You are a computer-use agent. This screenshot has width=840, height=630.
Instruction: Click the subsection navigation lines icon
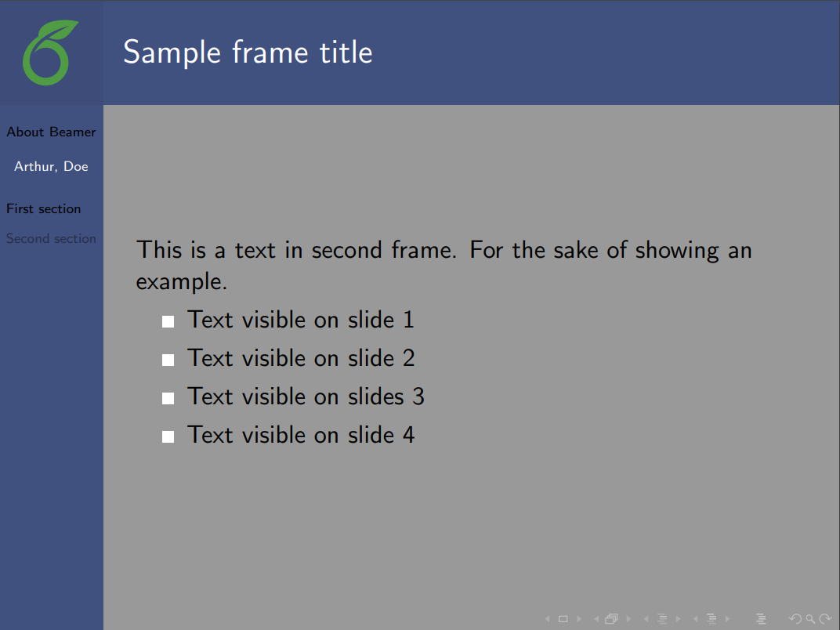(662, 619)
